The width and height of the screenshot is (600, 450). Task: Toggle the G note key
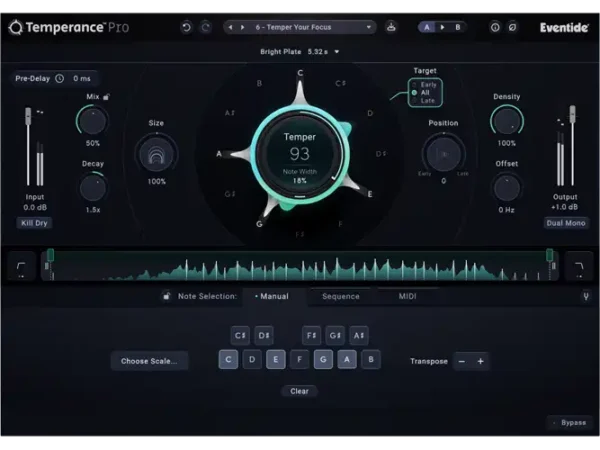[323, 359]
